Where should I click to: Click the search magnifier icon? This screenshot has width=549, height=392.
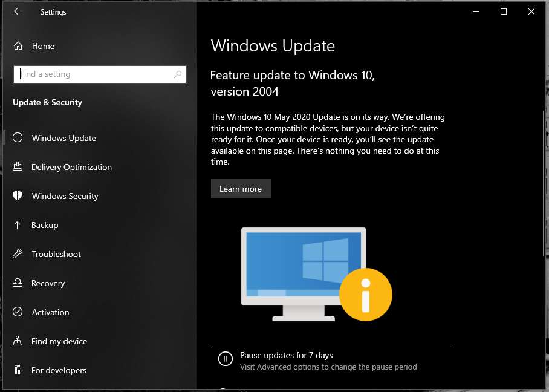tap(178, 74)
